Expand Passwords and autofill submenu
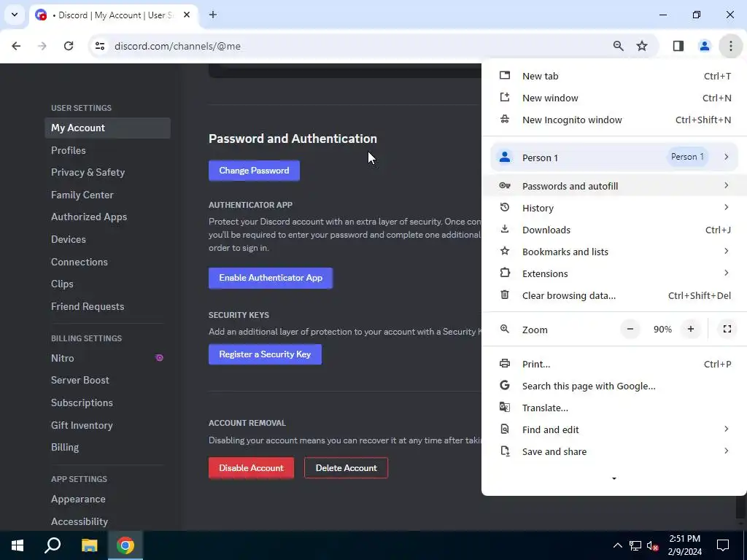This screenshot has width=747, height=560. (614, 186)
